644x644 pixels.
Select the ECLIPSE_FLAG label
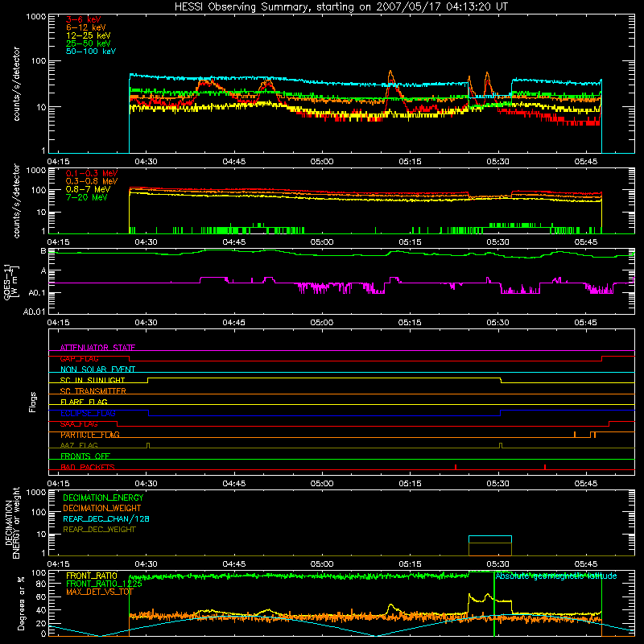point(88,413)
